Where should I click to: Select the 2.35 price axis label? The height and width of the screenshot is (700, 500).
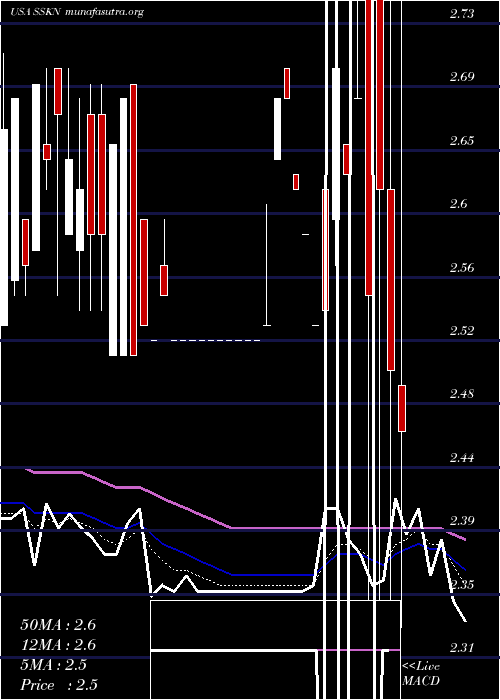[x=462, y=585]
